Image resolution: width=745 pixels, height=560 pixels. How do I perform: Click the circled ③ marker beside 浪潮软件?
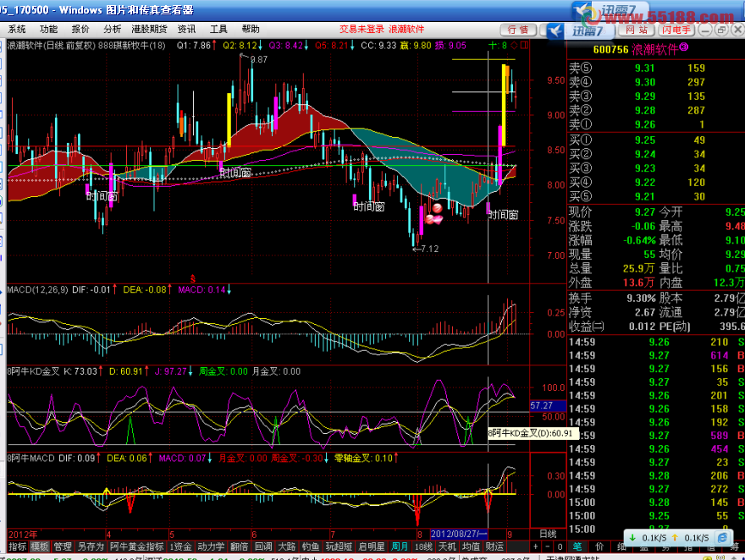pos(684,47)
